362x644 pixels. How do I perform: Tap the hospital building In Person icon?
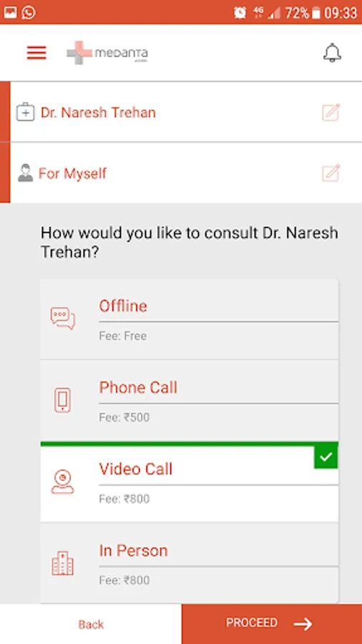pos(63,562)
